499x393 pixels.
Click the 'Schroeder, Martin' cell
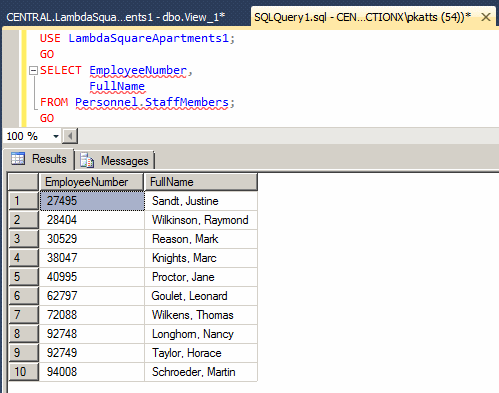(201, 372)
